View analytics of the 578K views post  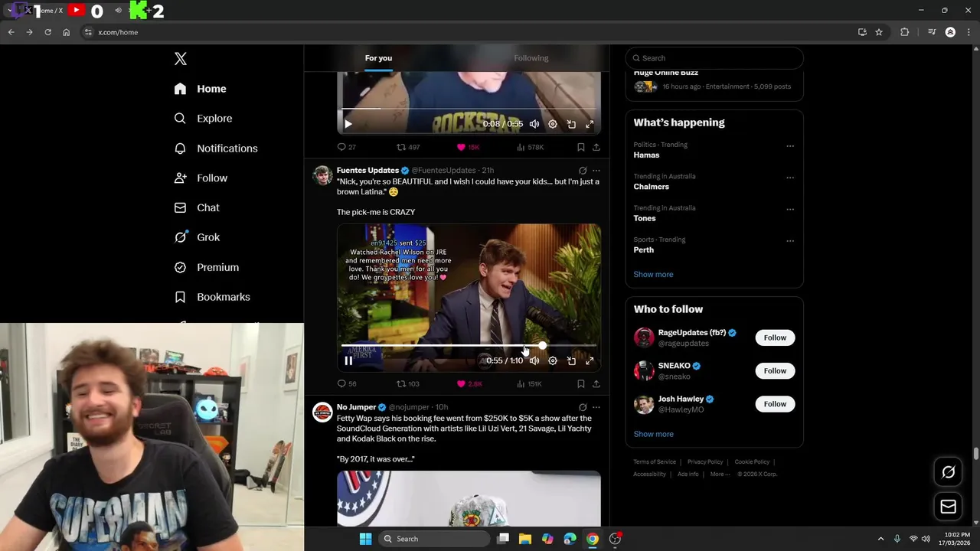pyautogui.click(x=530, y=147)
